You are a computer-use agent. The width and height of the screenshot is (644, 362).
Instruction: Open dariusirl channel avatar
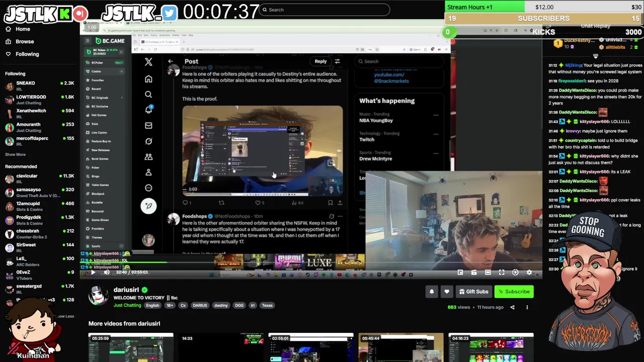tap(99, 296)
